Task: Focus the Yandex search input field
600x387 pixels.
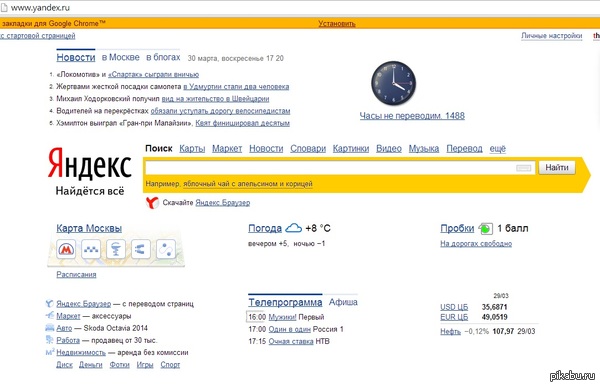Action: pos(340,168)
